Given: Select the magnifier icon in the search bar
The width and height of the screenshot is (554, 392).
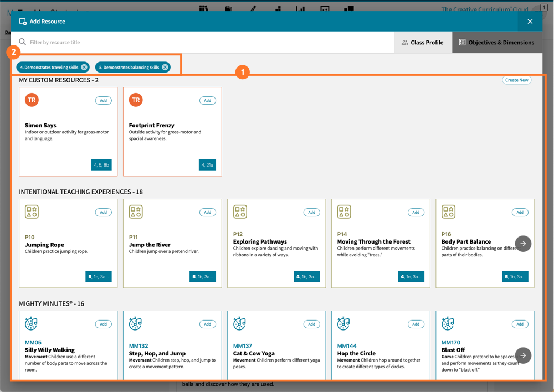Looking at the screenshot, I should [22, 42].
